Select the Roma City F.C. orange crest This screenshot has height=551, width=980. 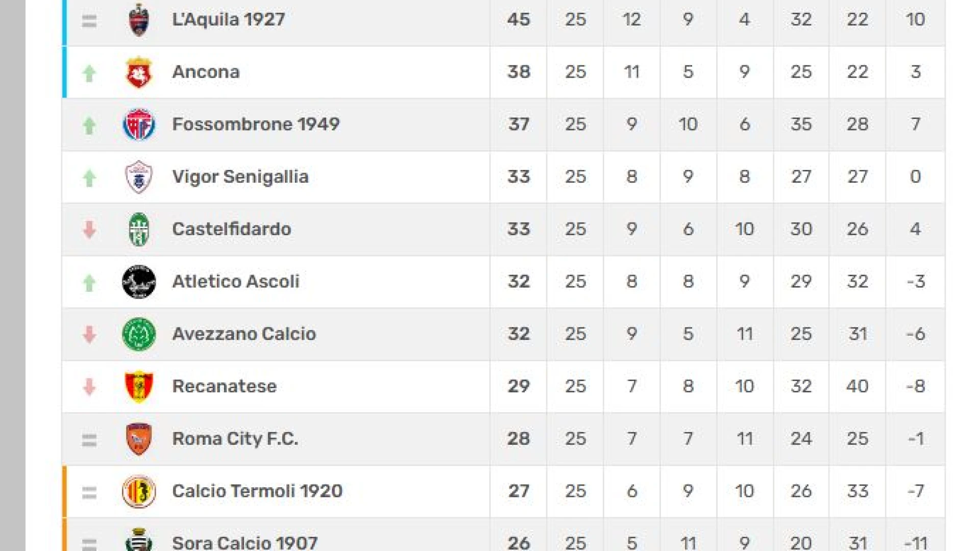click(139, 439)
